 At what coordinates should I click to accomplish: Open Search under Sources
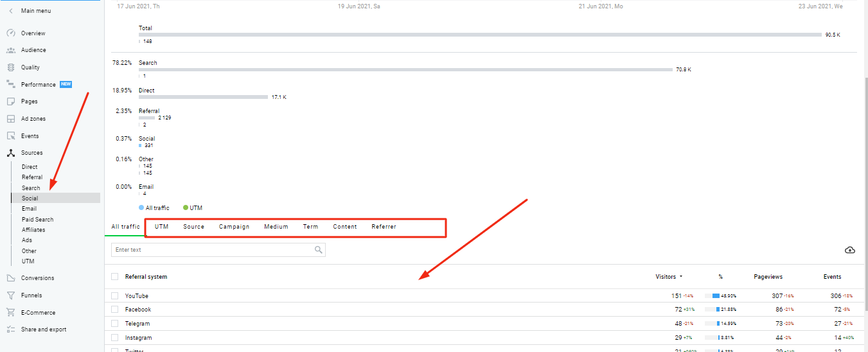[31, 188]
